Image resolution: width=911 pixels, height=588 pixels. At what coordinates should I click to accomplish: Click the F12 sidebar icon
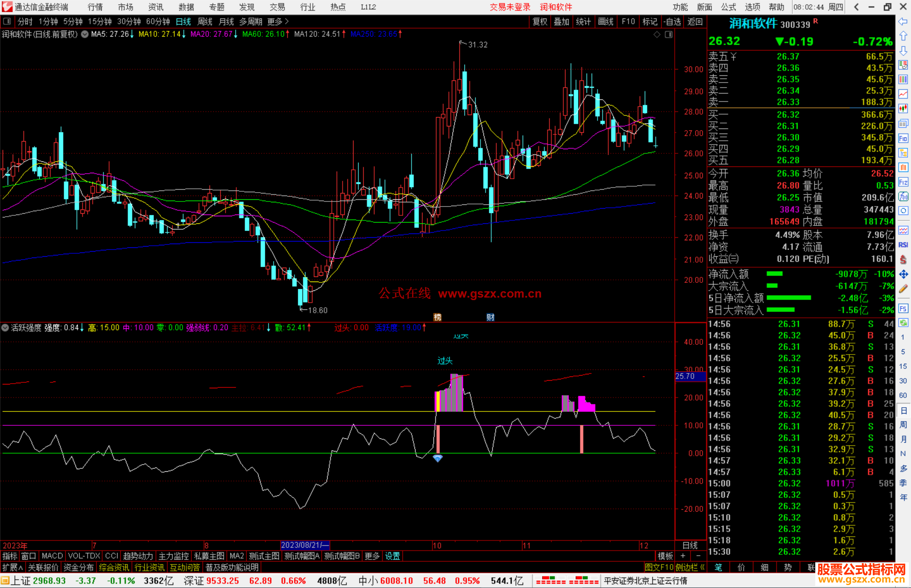[903, 182]
